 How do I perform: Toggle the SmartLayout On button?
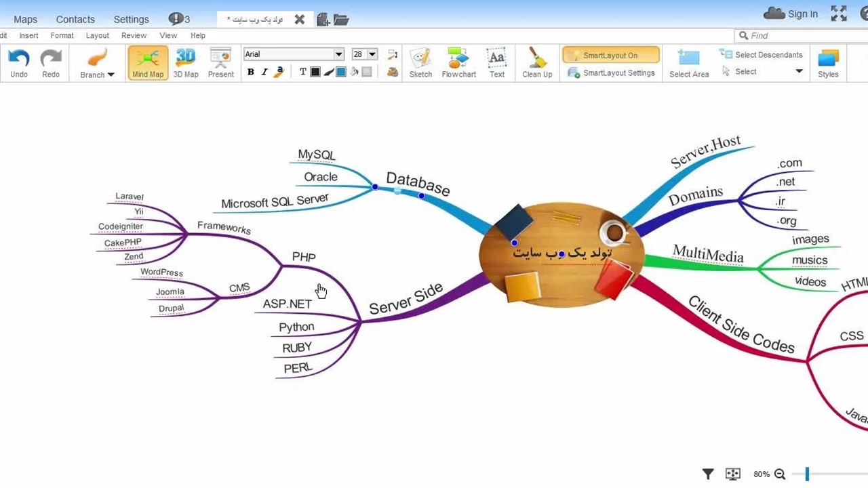pos(610,56)
